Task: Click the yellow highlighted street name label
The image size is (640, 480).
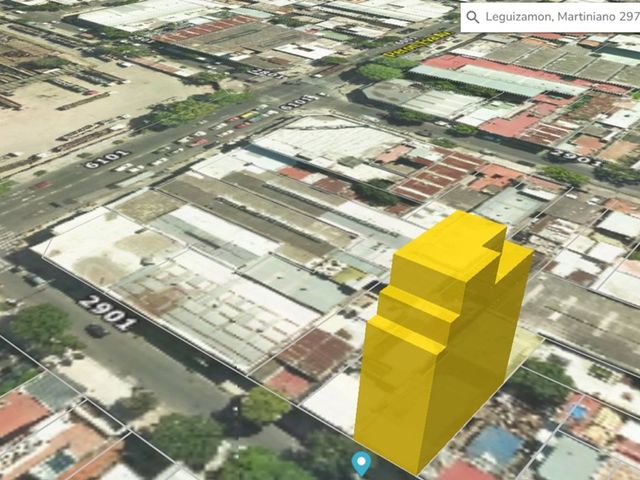Action: click(418, 44)
